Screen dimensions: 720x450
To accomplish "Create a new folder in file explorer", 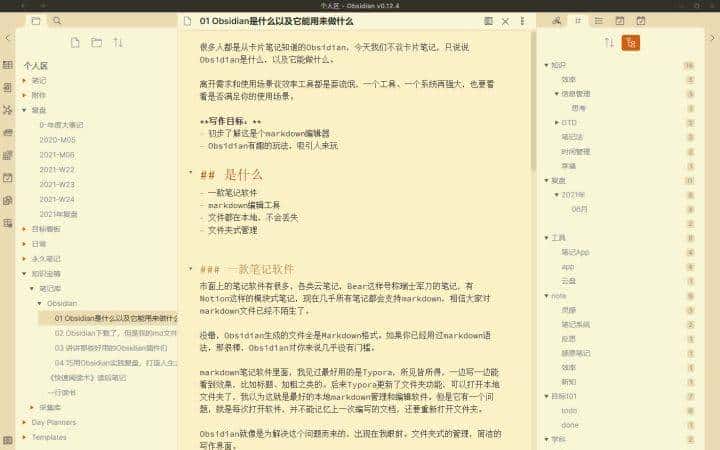I will pyautogui.click(x=96, y=43).
